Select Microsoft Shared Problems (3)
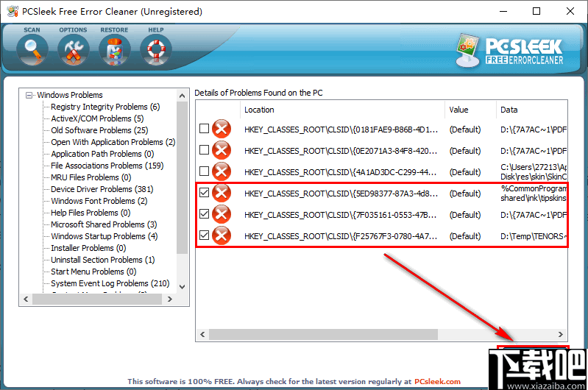 tap(104, 224)
